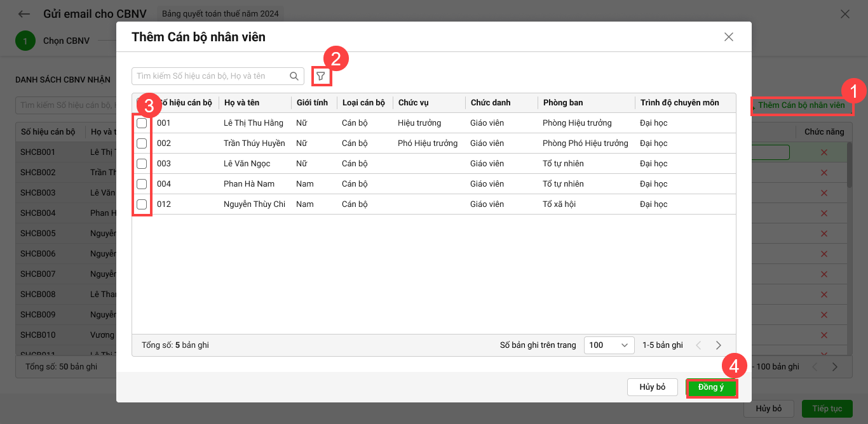The width and height of the screenshot is (868, 424).
Task: Focus the Tìm kiếm Số hiệu cán bộ field
Action: [210, 76]
